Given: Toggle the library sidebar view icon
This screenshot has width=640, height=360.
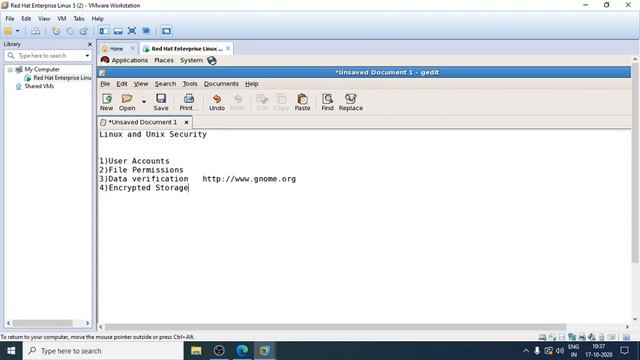Looking at the screenshot, I should 104,31.
